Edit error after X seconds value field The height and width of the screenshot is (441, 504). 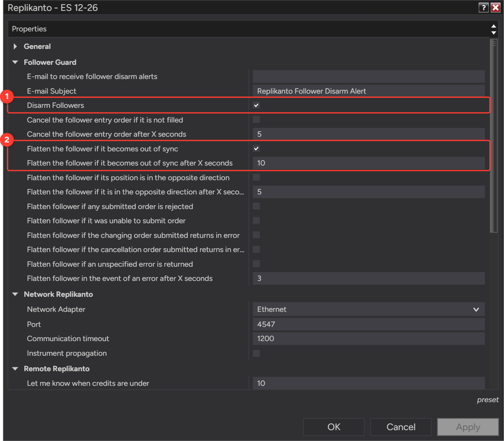[368, 278]
